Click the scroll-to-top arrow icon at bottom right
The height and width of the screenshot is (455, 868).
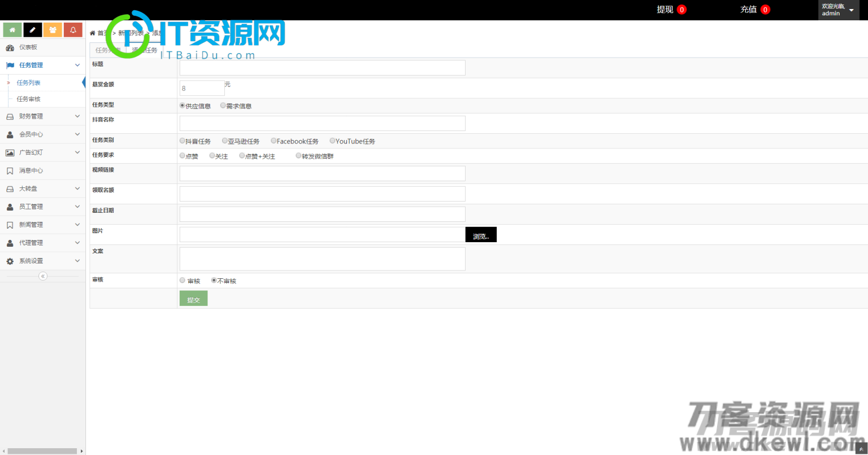tap(861, 449)
